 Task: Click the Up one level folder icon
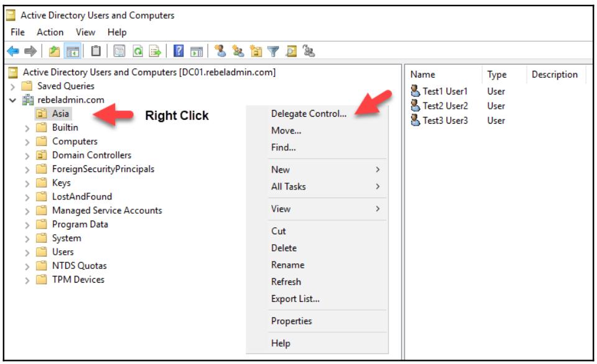(54, 52)
